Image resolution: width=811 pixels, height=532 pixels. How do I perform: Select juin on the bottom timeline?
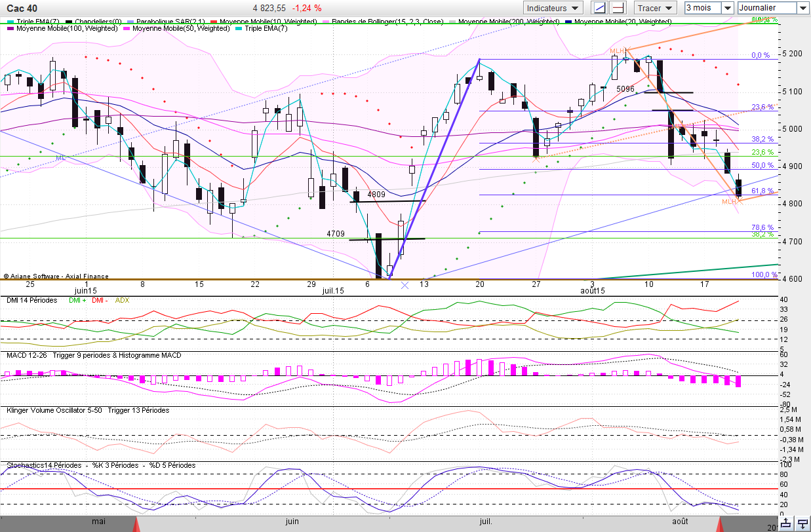coord(293,522)
